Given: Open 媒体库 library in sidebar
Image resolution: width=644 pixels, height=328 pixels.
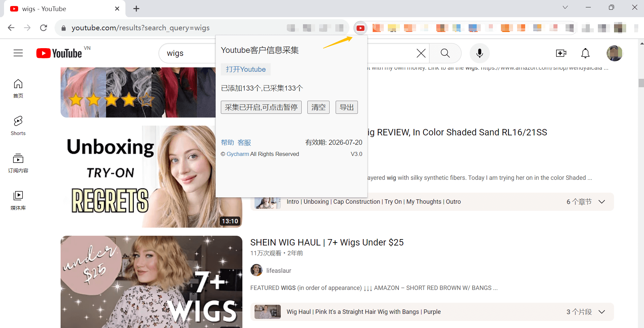Looking at the screenshot, I should (18, 201).
